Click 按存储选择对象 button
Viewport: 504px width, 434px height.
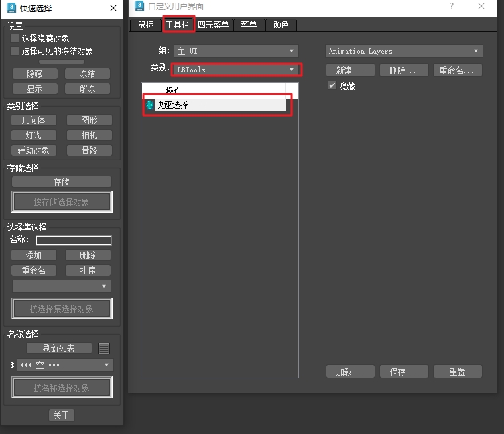click(62, 201)
